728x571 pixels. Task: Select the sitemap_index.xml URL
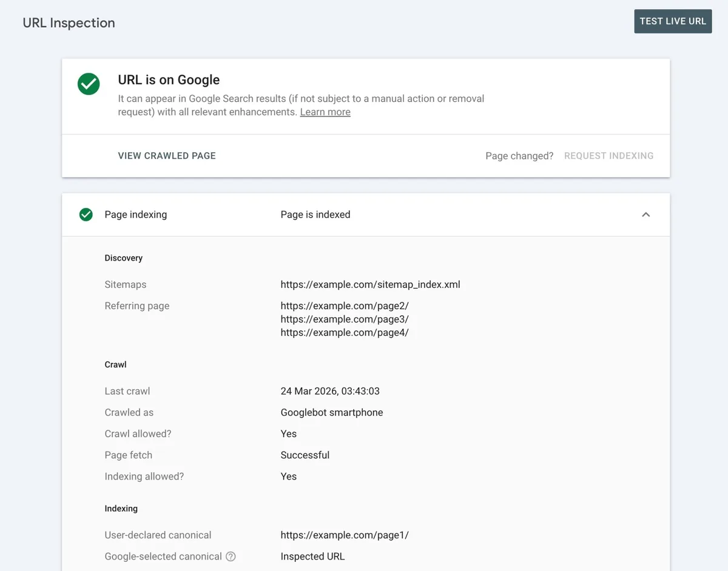coord(371,284)
